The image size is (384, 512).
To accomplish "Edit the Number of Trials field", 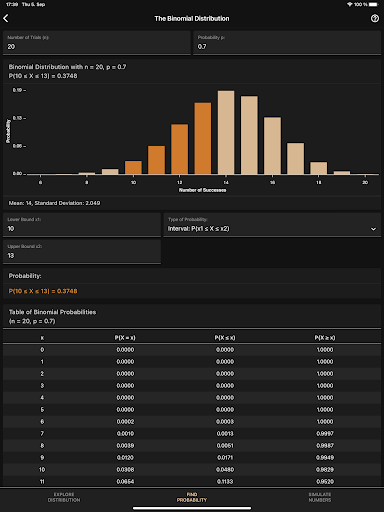I will [97, 43].
